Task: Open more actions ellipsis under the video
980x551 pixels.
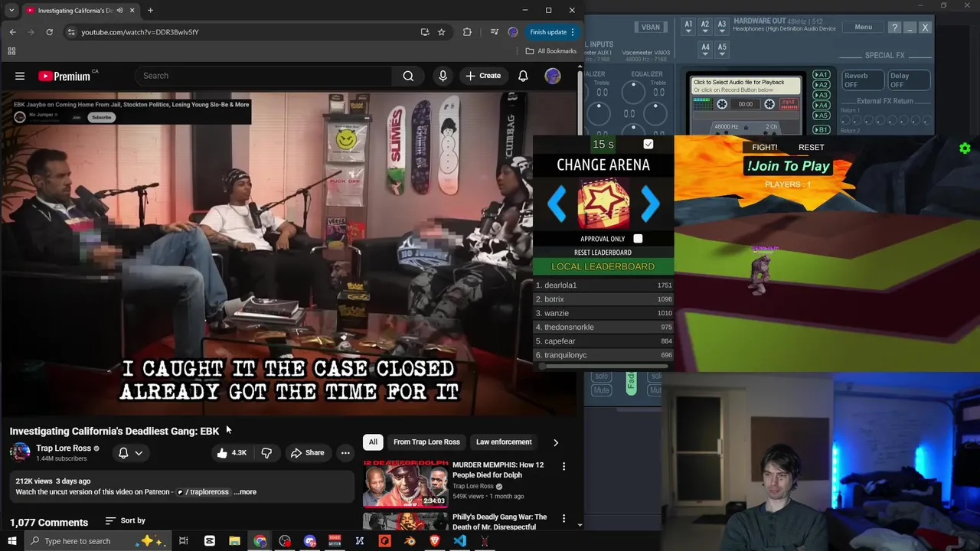Action: [x=345, y=452]
